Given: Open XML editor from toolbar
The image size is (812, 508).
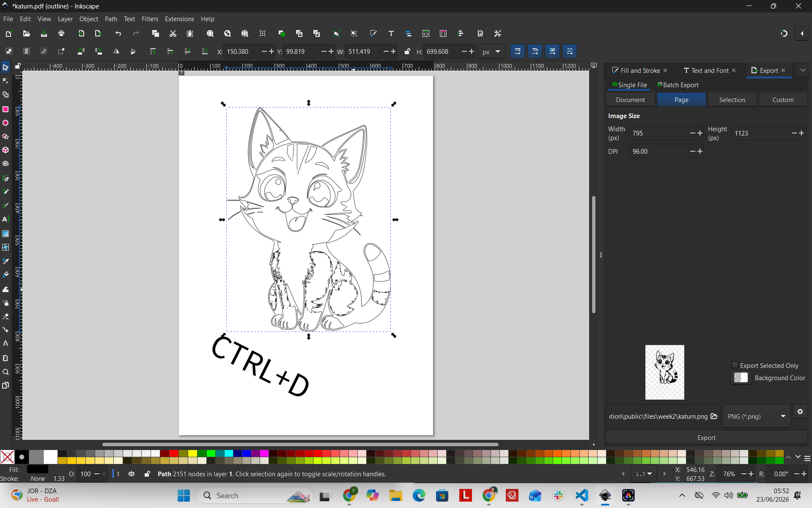Looking at the screenshot, I should point(426,33).
